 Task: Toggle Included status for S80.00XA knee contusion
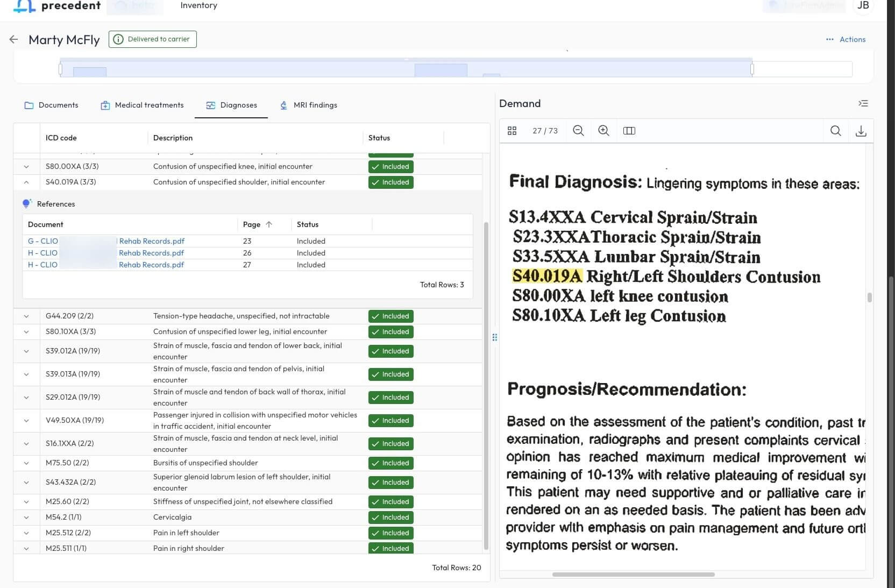click(390, 167)
